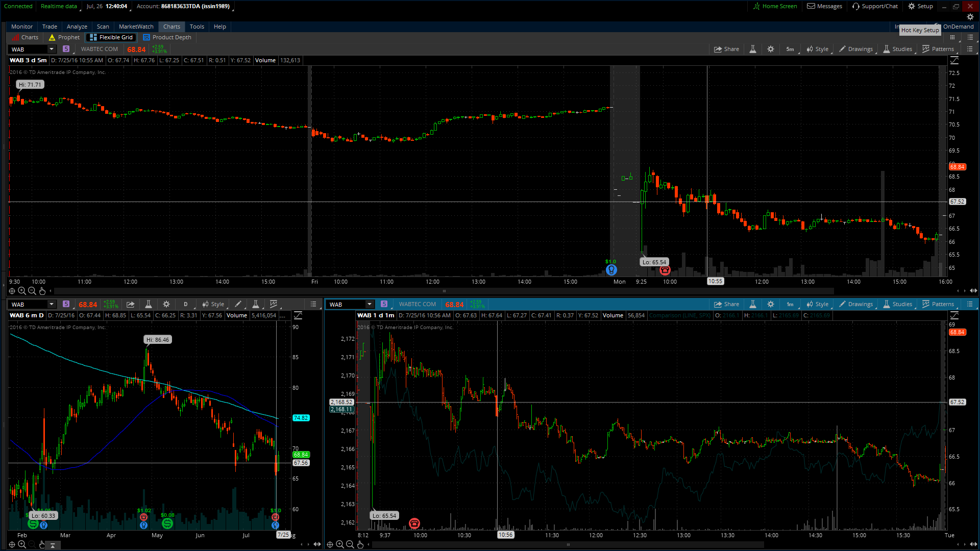Click flask icon on bottom-left chart toolbar
This screenshot has width=980, height=551.
(148, 304)
